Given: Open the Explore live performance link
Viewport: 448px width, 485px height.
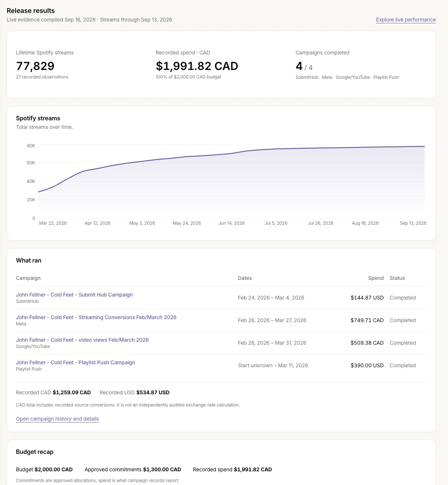Looking at the screenshot, I should pyautogui.click(x=406, y=20).
